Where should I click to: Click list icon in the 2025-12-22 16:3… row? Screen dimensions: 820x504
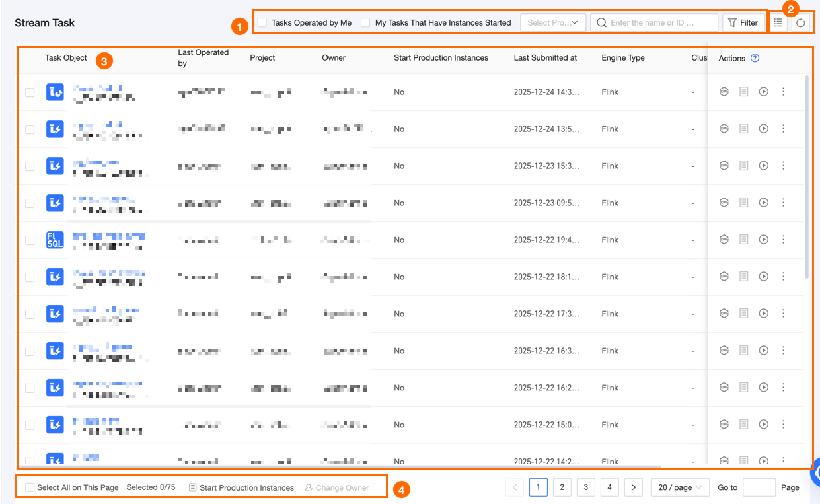tap(744, 351)
